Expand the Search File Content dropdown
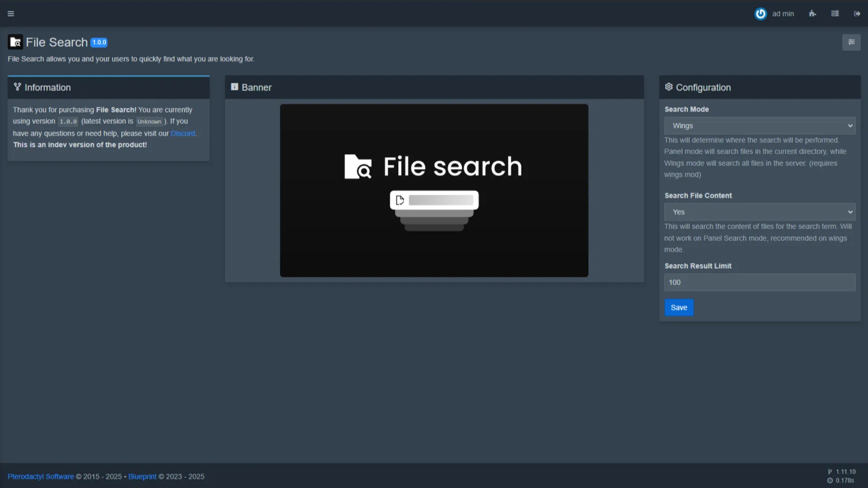 click(x=759, y=212)
